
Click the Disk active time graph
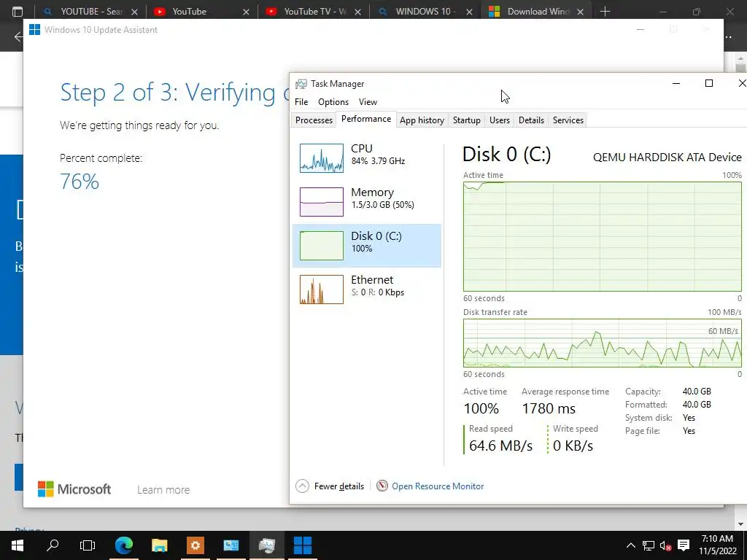click(602, 236)
